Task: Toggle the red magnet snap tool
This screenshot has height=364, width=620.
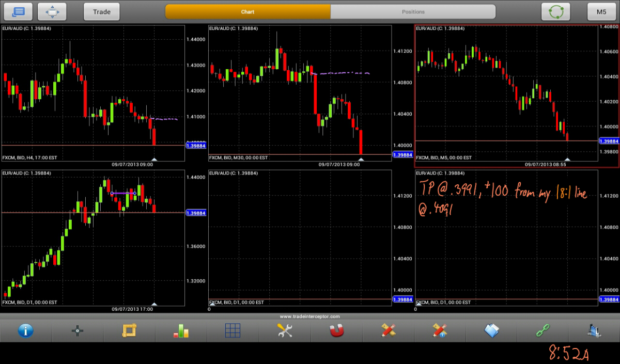Action: (x=336, y=330)
